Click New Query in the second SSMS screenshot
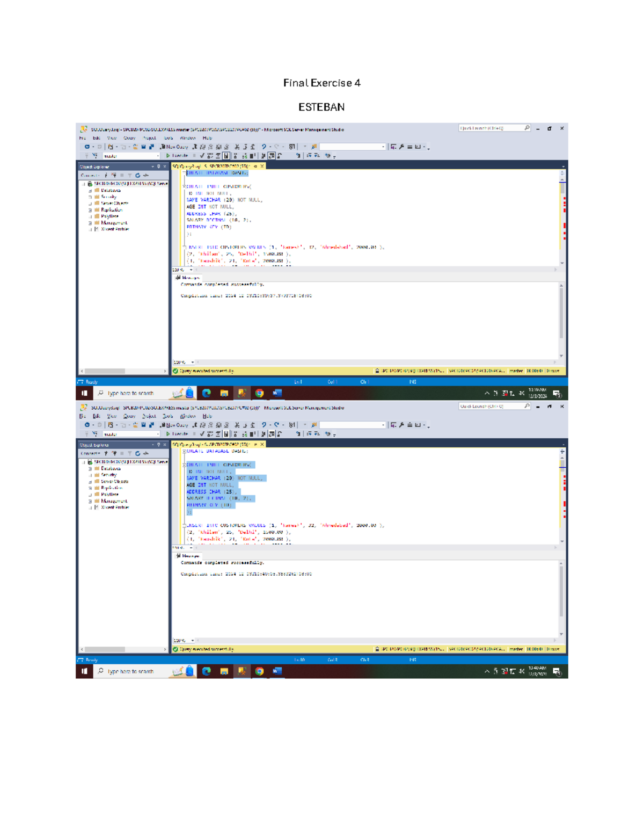 [x=174, y=425]
